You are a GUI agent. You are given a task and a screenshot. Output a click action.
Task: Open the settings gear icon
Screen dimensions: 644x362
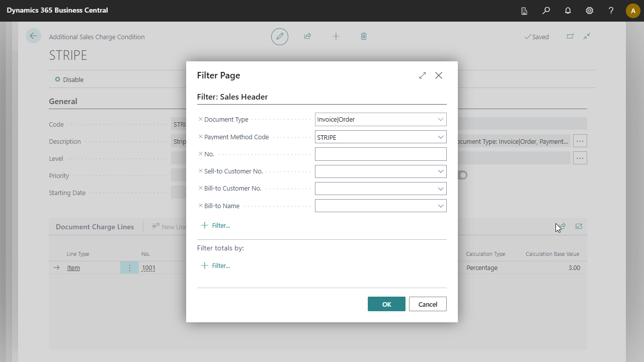[x=590, y=11]
